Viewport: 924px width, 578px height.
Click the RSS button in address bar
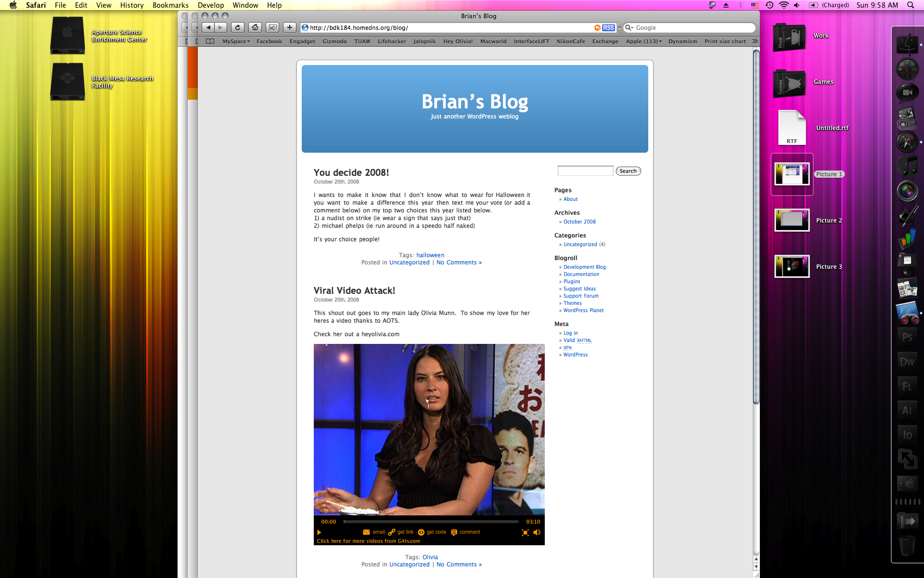(x=608, y=28)
